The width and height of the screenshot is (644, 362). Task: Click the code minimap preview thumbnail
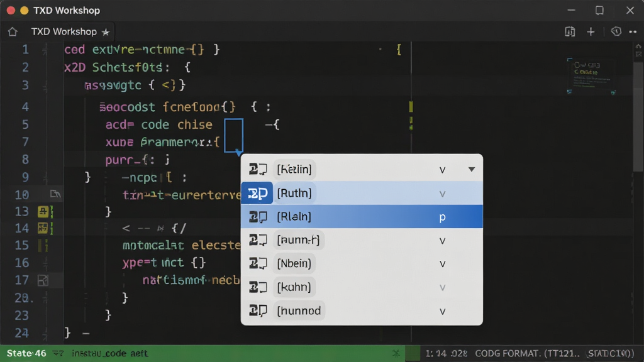(x=591, y=75)
